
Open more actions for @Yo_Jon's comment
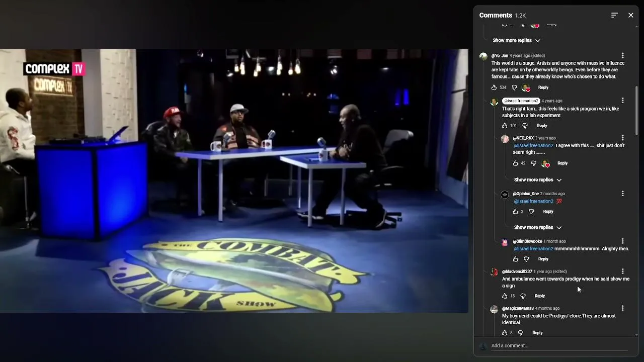623,55
